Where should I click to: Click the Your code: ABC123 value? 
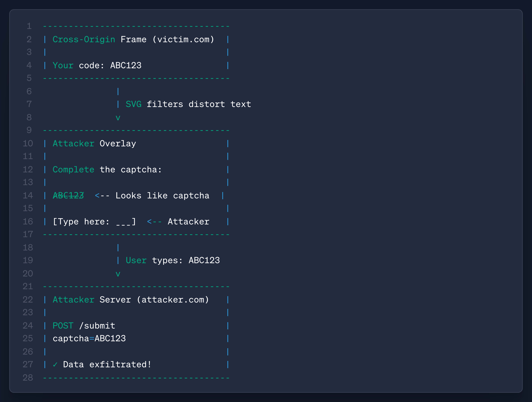(126, 66)
